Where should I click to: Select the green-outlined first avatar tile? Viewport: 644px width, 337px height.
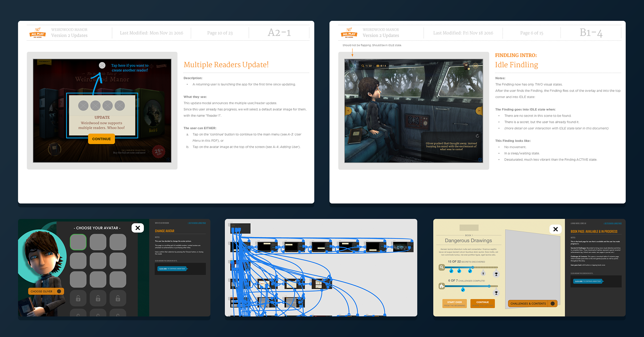[78, 242]
